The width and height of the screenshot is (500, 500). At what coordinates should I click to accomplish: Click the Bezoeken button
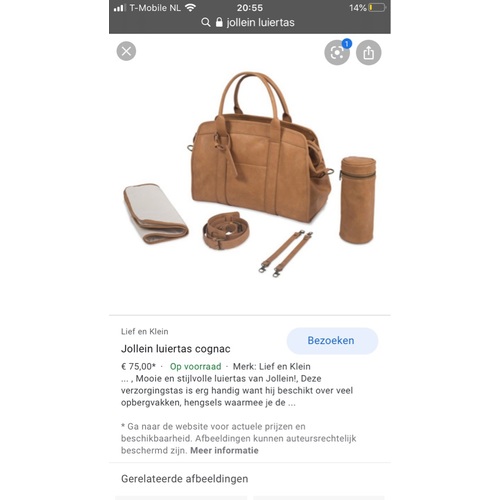point(332,341)
